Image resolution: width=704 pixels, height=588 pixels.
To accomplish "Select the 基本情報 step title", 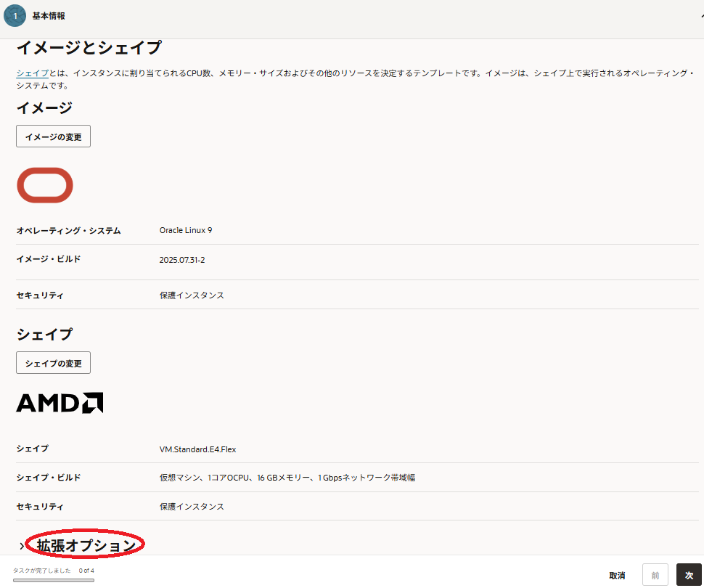I will coord(48,15).
